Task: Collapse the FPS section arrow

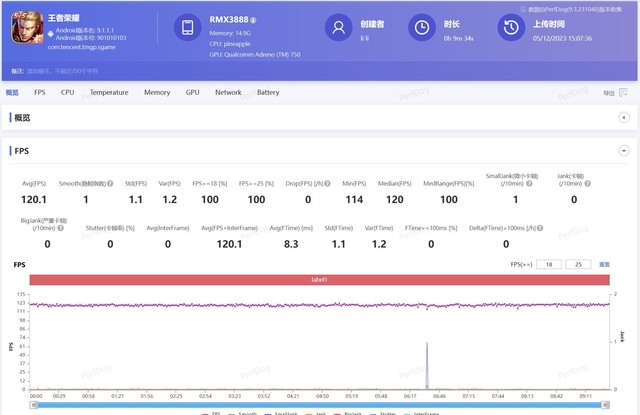Action: click(x=623, y=150)
